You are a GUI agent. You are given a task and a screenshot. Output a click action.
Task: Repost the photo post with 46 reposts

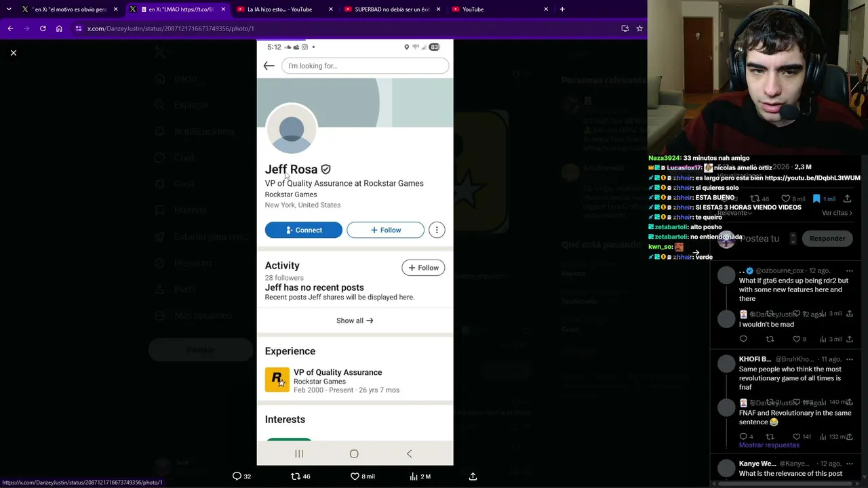pyautogui.click(x=300, y=476)
